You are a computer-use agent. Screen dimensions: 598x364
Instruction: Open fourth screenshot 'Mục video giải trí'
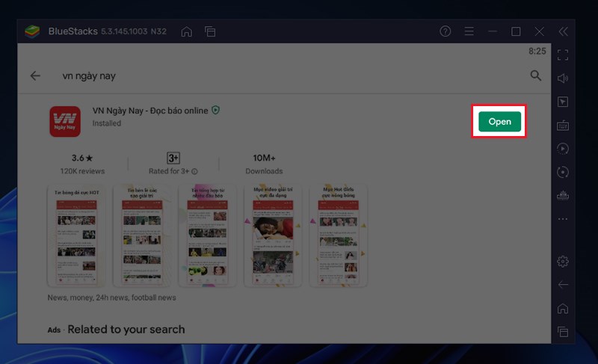click(x=273, y=236)
